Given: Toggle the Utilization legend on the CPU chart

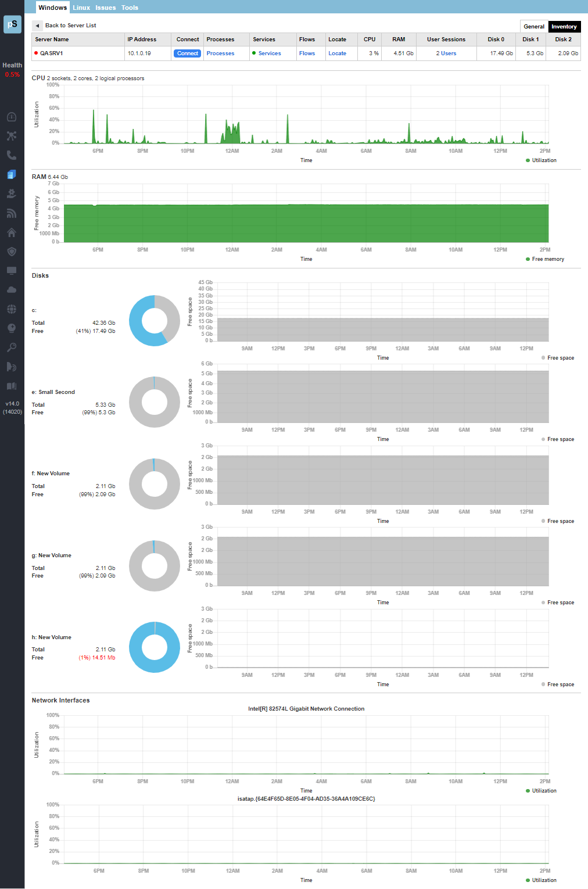Looking at the screenshot, I should 540,160.
